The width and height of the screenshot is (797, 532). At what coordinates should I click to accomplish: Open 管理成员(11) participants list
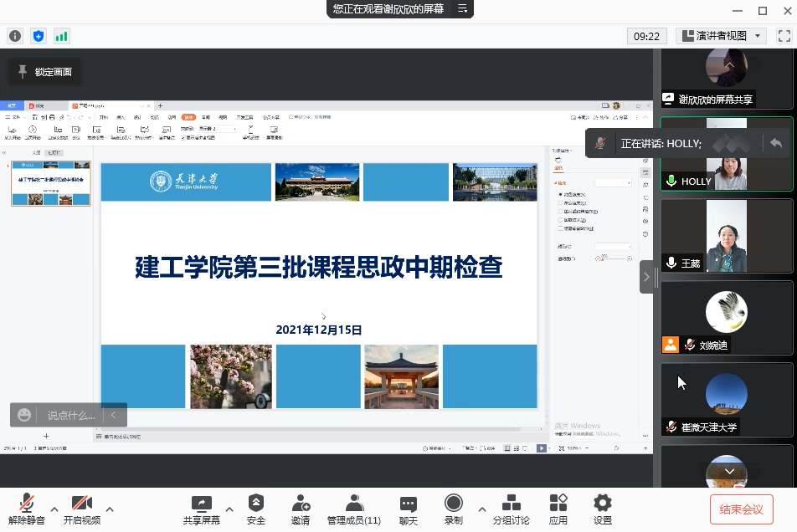pos(354,509)
